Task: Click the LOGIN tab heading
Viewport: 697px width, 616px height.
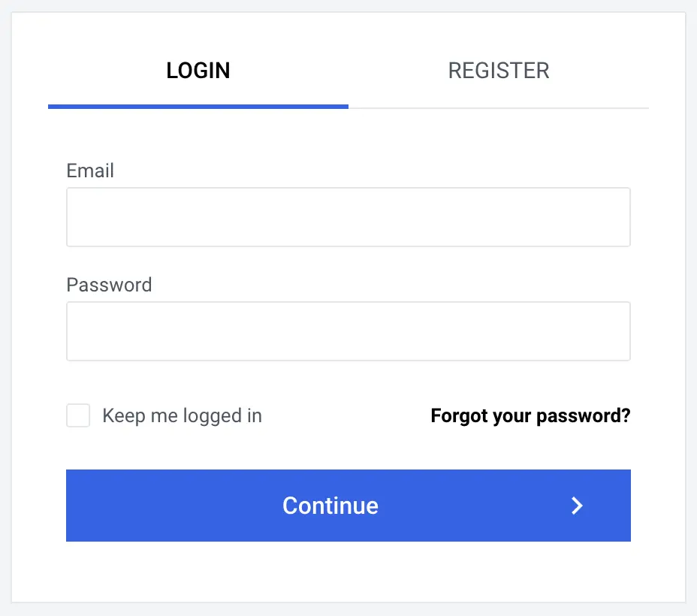Action: click(x=198, y=71)
